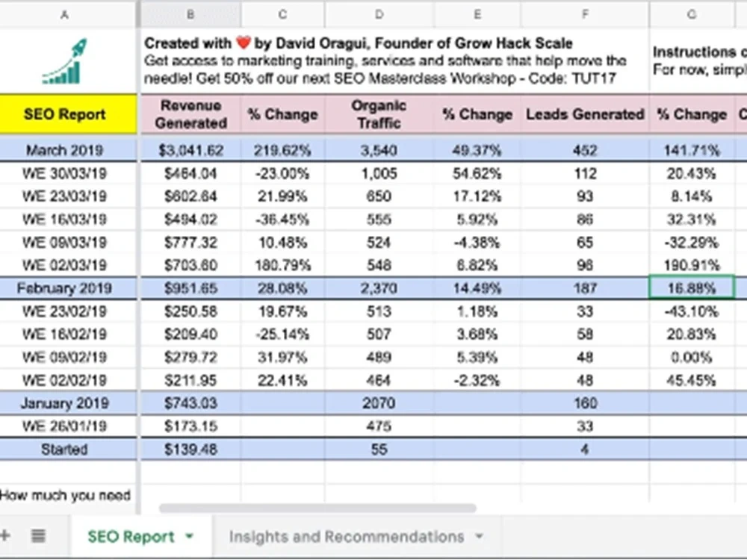
Task: Click the rocket chart logo image
Action: [x=65, y=61]
